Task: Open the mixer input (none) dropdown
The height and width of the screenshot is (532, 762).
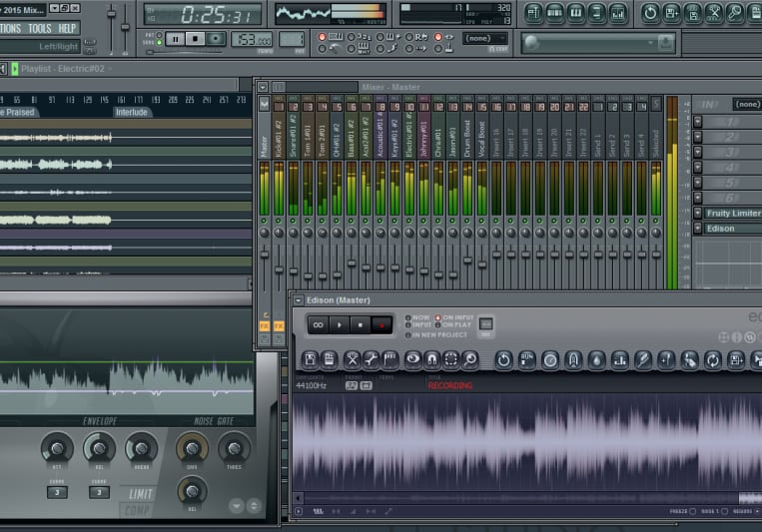Action: point(747,104)
